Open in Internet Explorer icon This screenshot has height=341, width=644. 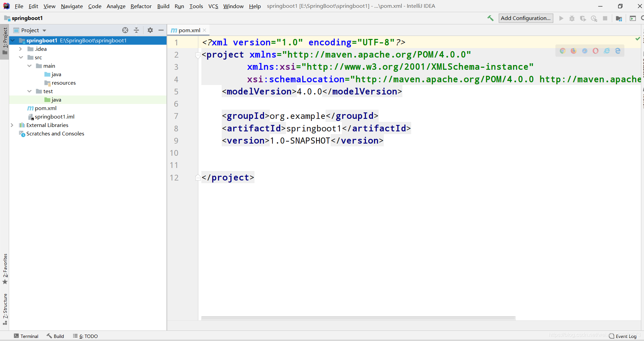click(x=607, y=51)
